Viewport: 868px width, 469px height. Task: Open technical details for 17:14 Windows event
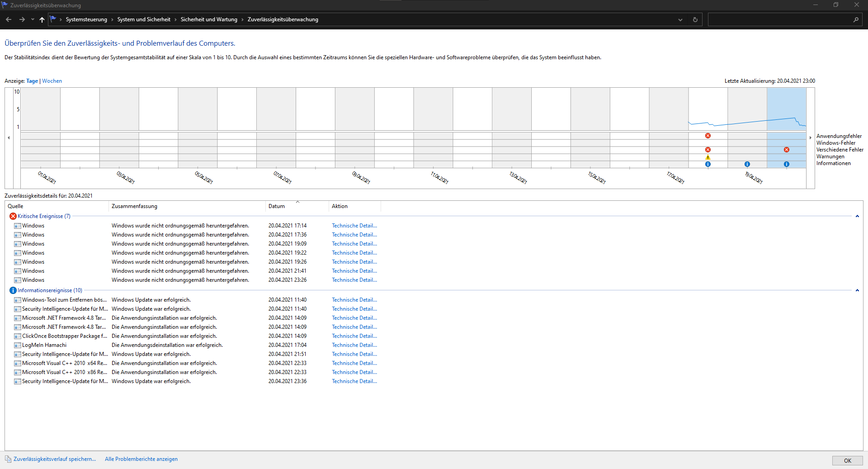(354, 226)
